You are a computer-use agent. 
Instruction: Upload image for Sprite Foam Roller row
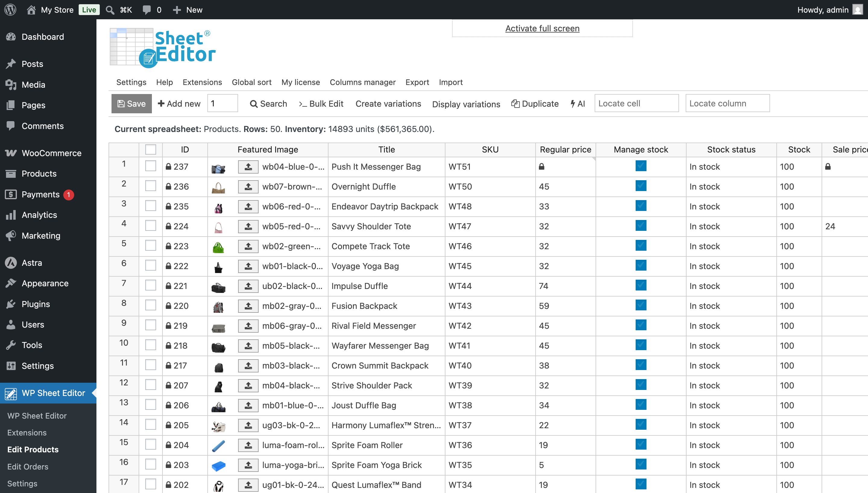[248, 445]
